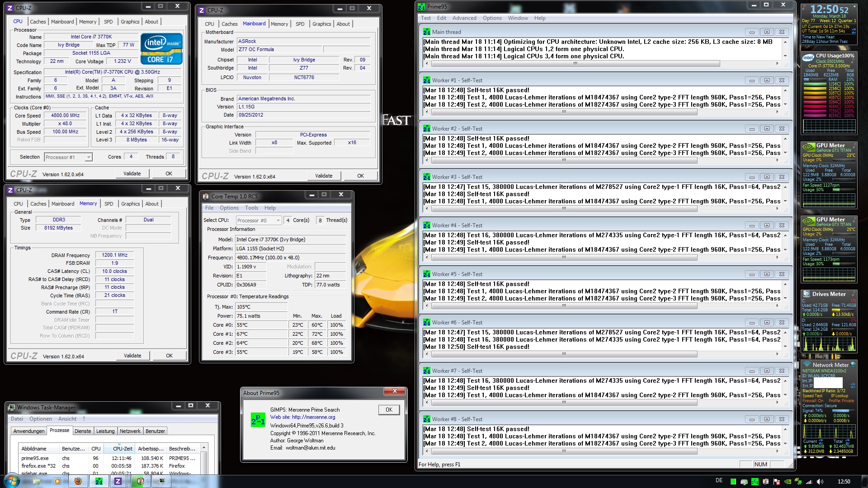Image resolution: width=868 pixels, height=488 pixels.
Task: Open Graphics tab in Memory CPU-Z window
Action: [131, 204]
